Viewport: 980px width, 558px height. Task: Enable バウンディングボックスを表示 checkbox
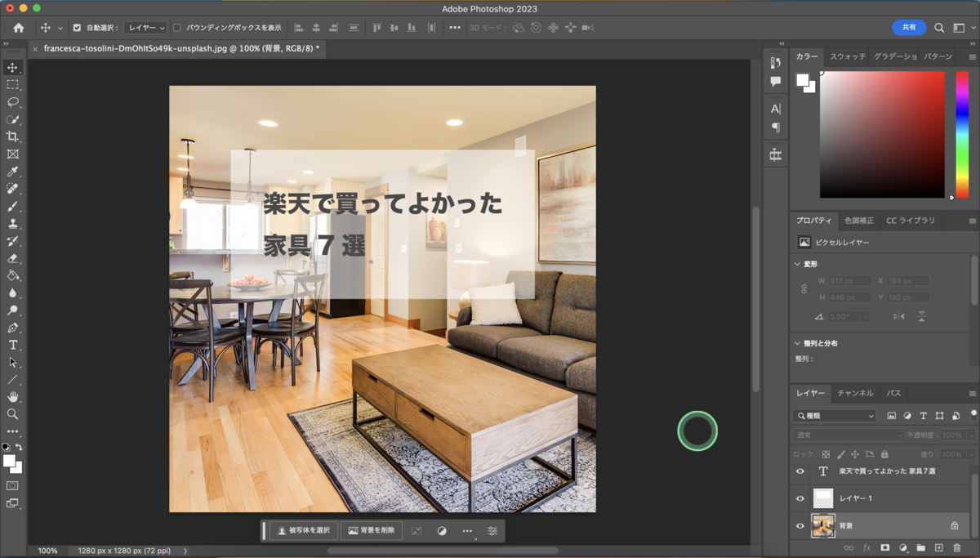click(x=176, y=28)
